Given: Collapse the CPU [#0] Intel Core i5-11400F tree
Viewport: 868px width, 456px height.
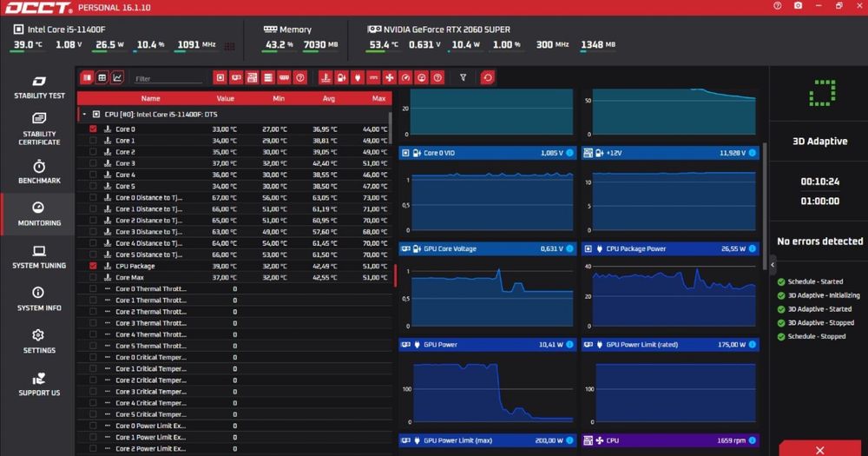Looking at the screenshot, I should pos(84,115).
